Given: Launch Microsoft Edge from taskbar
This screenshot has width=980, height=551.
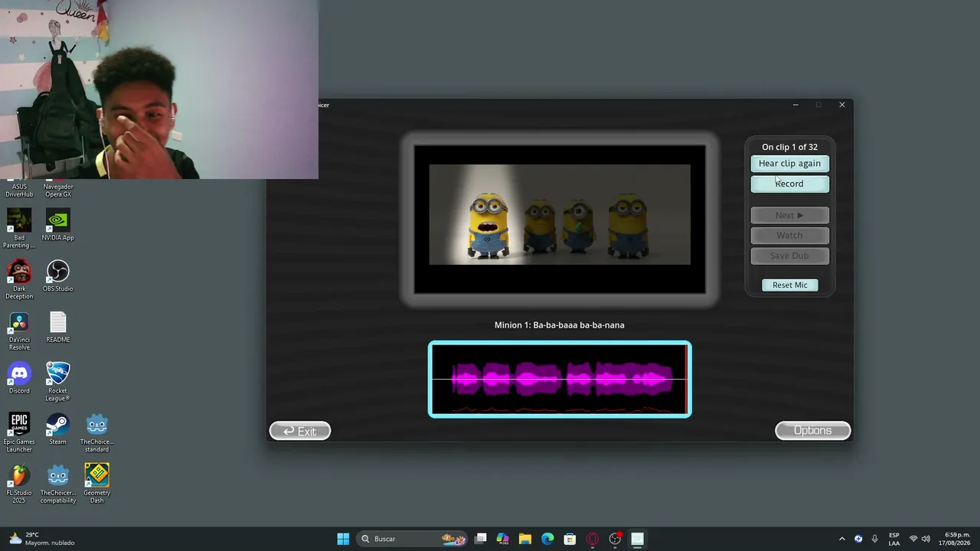Looking at the screenshot, I should (x=547, y=539).
